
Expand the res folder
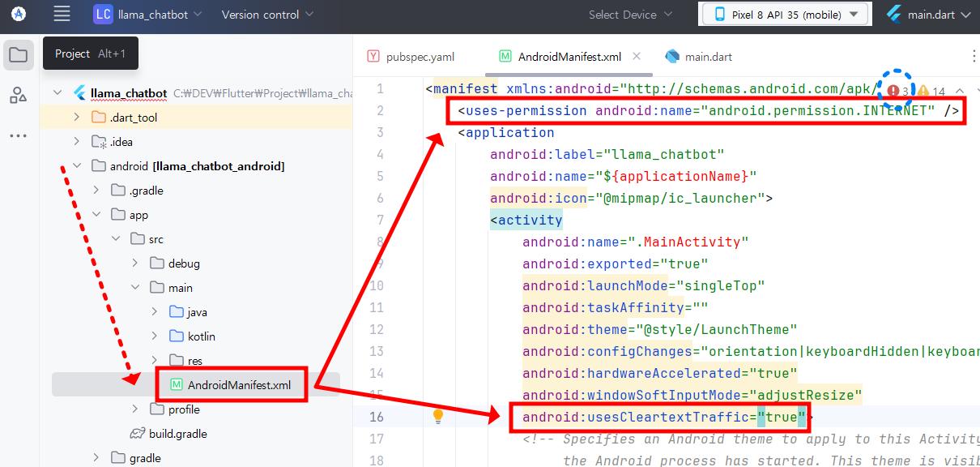tap(155, 361)
